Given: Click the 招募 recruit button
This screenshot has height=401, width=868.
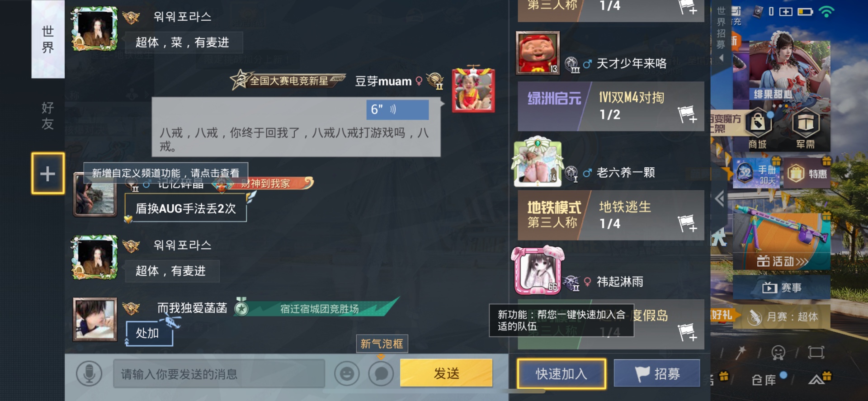Looking at the screenshot, I should coord(657,373).
